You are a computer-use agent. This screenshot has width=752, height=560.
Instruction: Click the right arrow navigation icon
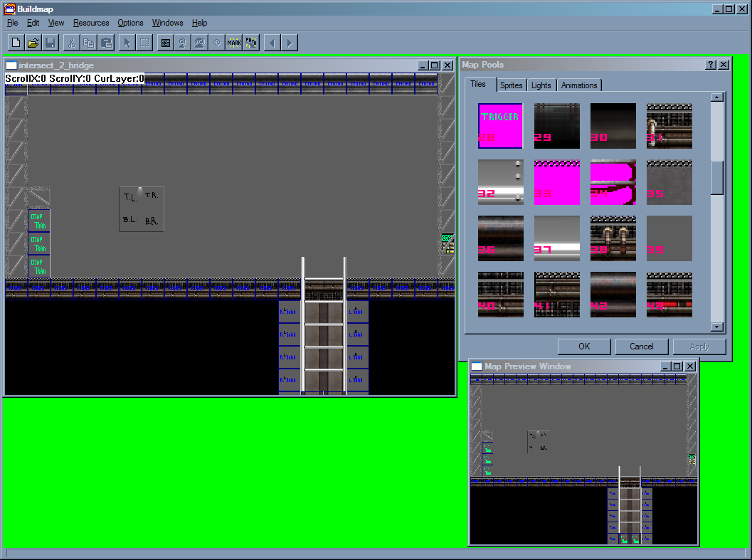click(x=289, y=42)
